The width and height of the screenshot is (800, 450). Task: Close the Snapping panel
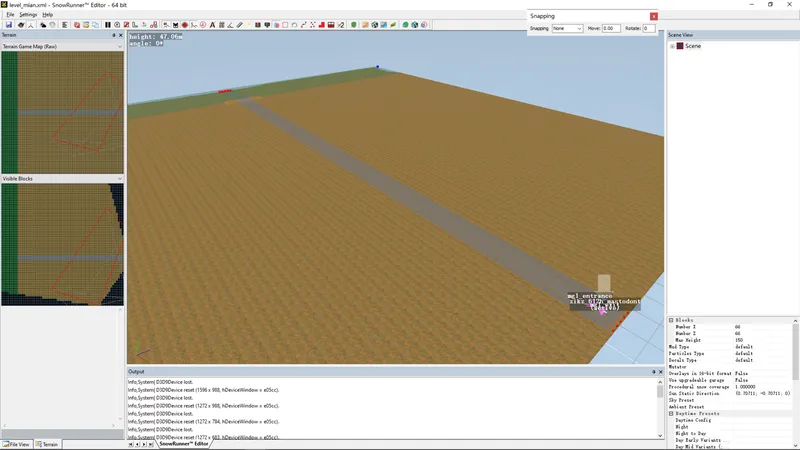point(654,16)
